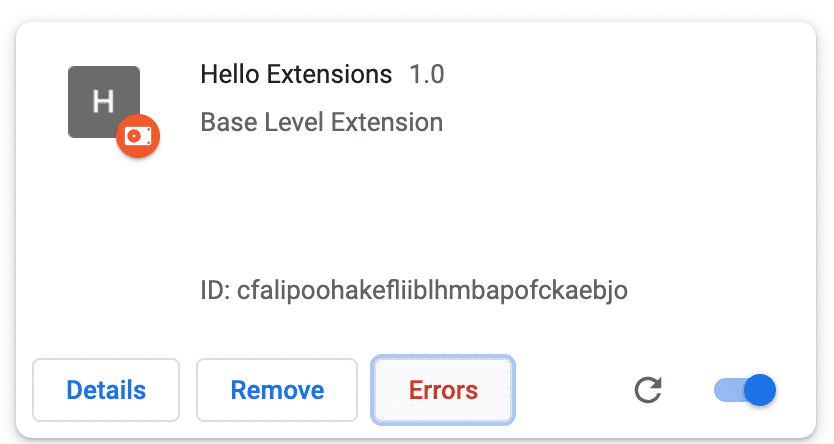Click the Hello Extensions title text
The image size is (834, 444).
(x=296, y=75)
